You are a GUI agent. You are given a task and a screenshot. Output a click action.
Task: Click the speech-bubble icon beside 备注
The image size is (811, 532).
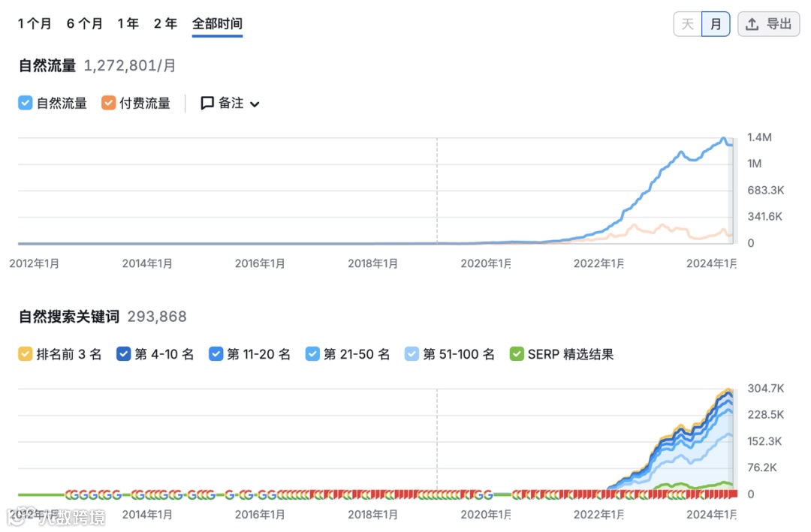(207, 103)
